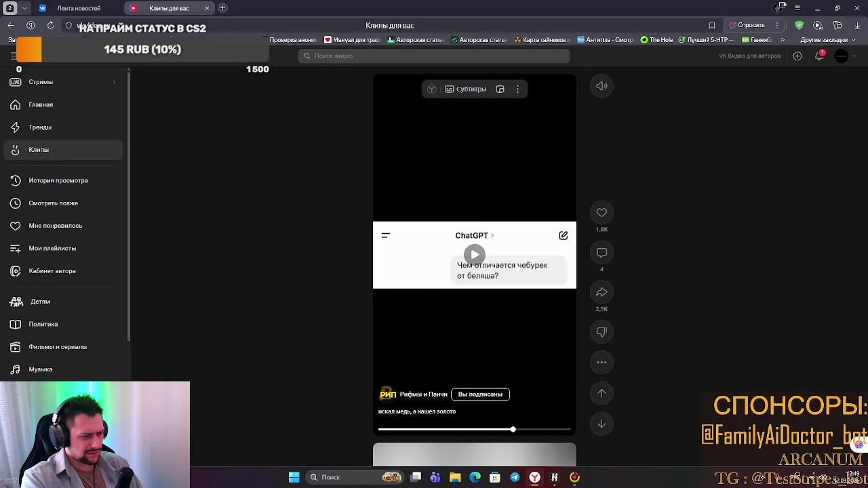The height and width of the screenshot is (488, 868).
Task: Bookmark this page icon
Action: (x=712, y=25)
